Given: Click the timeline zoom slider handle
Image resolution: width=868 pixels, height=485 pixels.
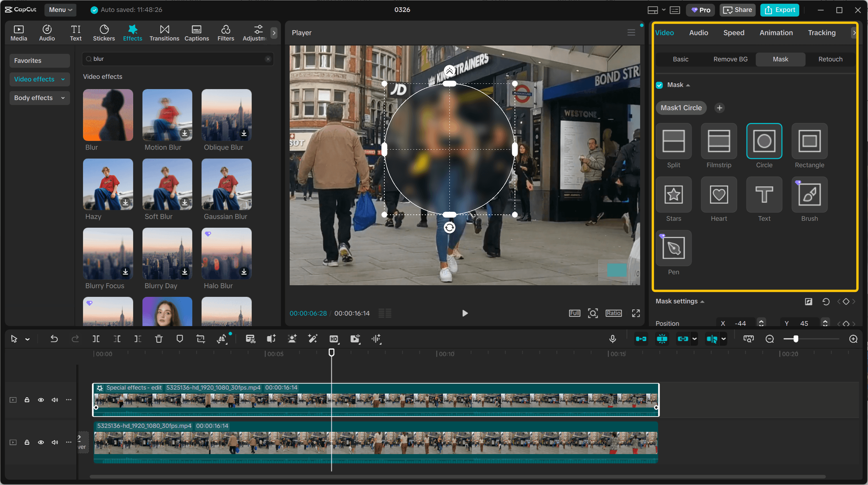Looking at the screenshot, I should click(796, 339).
